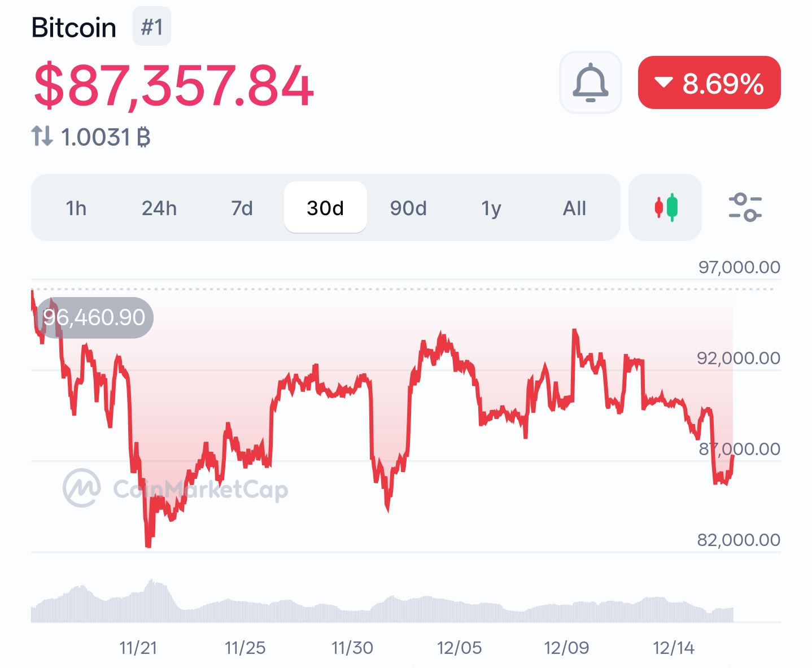Tap the price alert bell icon
812x668 pixels.
pos(590,82)
